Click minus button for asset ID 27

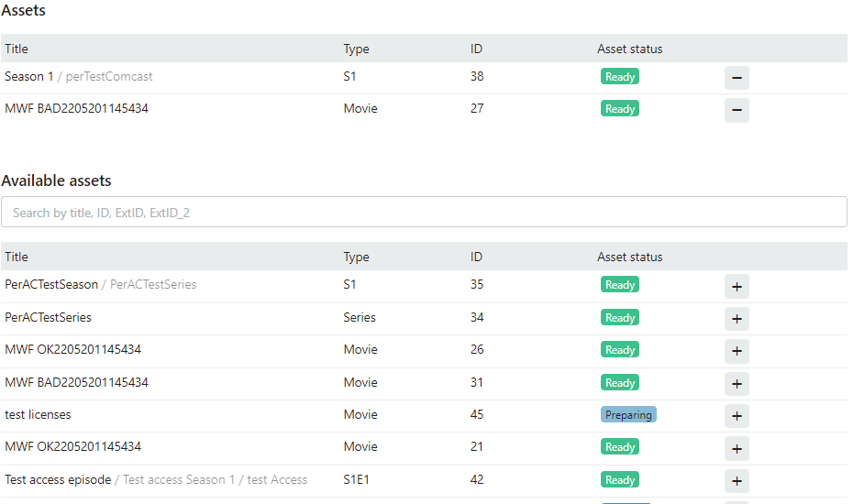[737, 110]
